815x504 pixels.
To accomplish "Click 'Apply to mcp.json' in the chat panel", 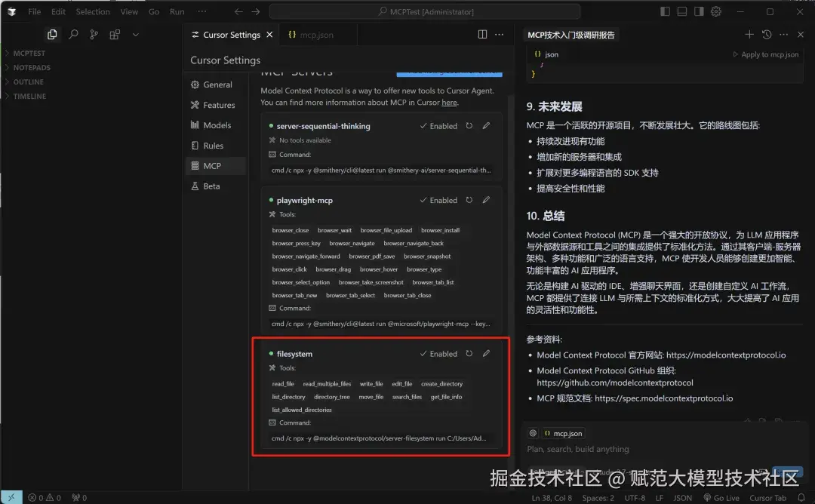I will click(x=770, y=54).
